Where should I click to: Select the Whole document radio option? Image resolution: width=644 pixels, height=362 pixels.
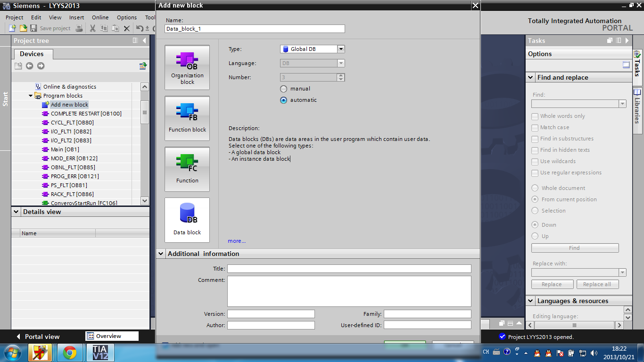pyautogui.click(x=535, y=188)
